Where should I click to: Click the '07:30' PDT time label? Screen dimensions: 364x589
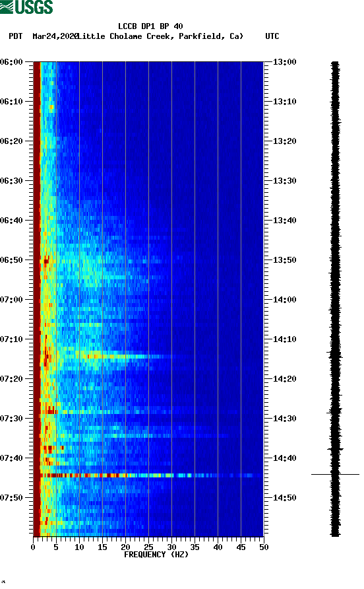12,419
